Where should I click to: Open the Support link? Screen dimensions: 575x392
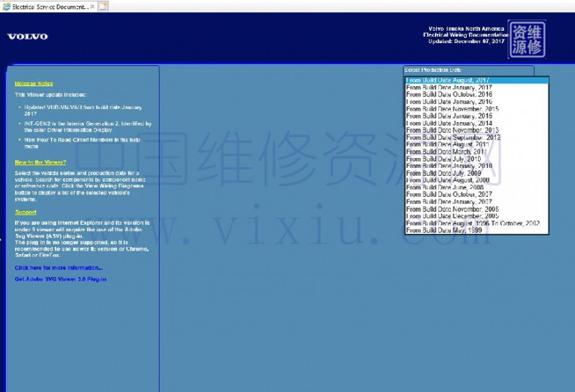pos(26,212)
